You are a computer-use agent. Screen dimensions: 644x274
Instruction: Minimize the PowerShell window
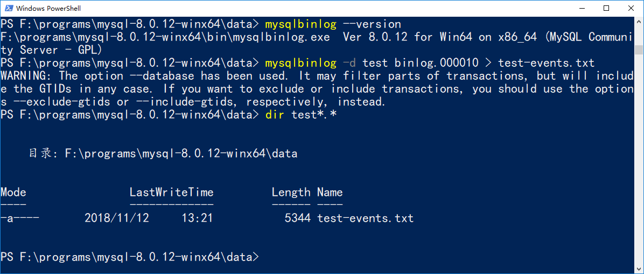pos(582,9)
